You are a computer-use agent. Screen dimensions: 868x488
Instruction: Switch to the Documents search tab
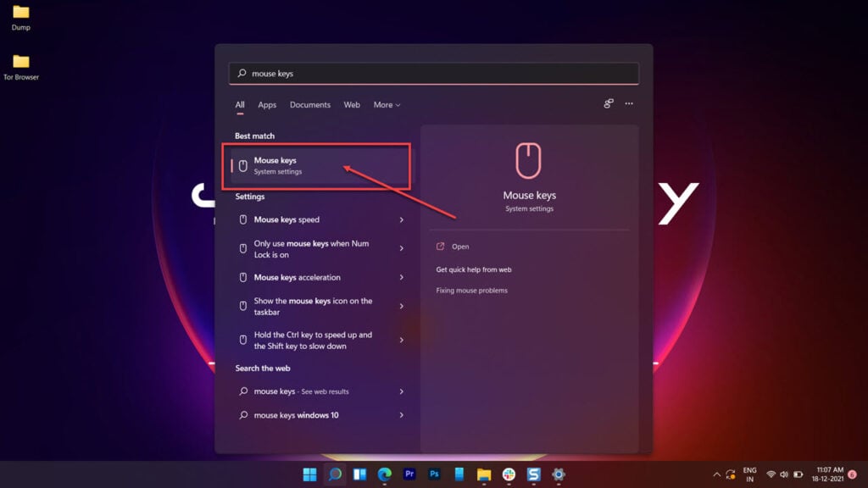coord(310,104)
